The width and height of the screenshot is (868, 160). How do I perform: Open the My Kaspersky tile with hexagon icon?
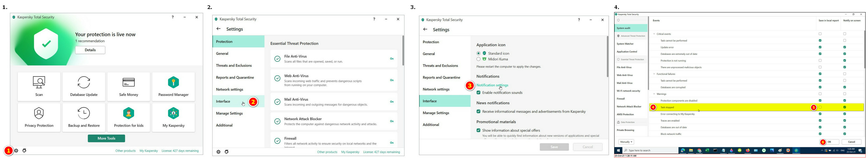[x=174, y=118]
